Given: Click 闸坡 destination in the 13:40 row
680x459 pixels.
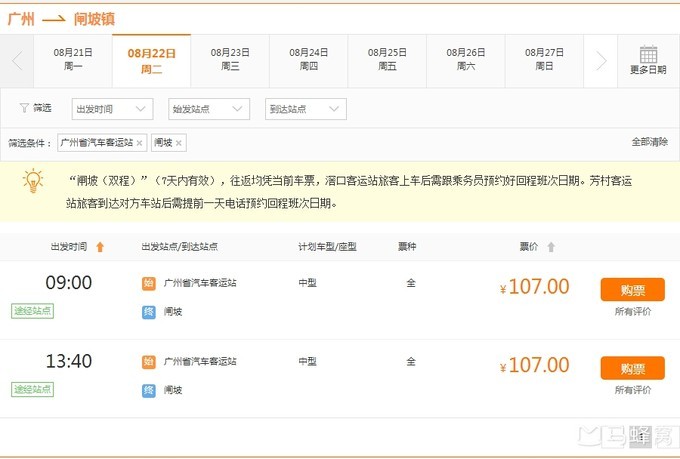Looking at the screenshot, I should pyautogui.click(x=173, y=390).
